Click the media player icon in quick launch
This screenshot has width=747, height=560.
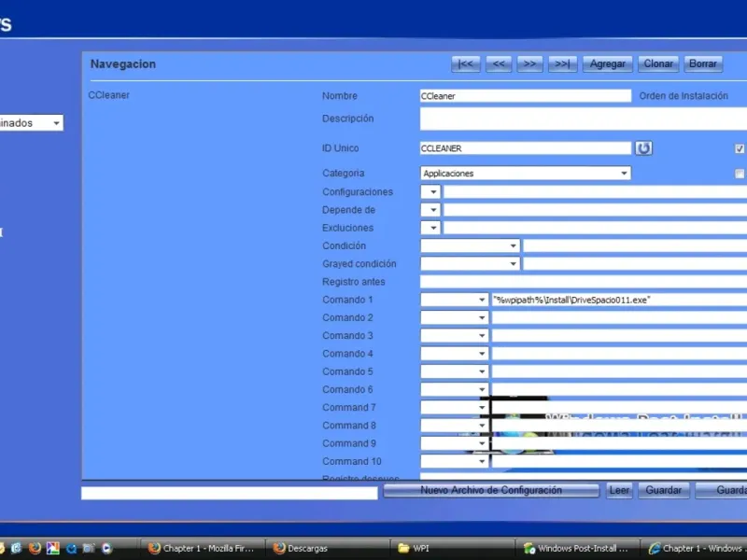106,549
